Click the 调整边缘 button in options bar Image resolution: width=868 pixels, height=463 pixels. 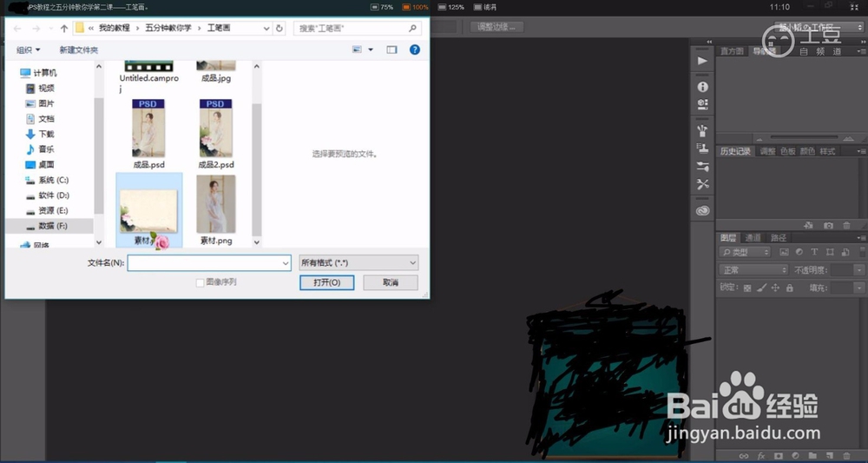[x=496, y=27]
